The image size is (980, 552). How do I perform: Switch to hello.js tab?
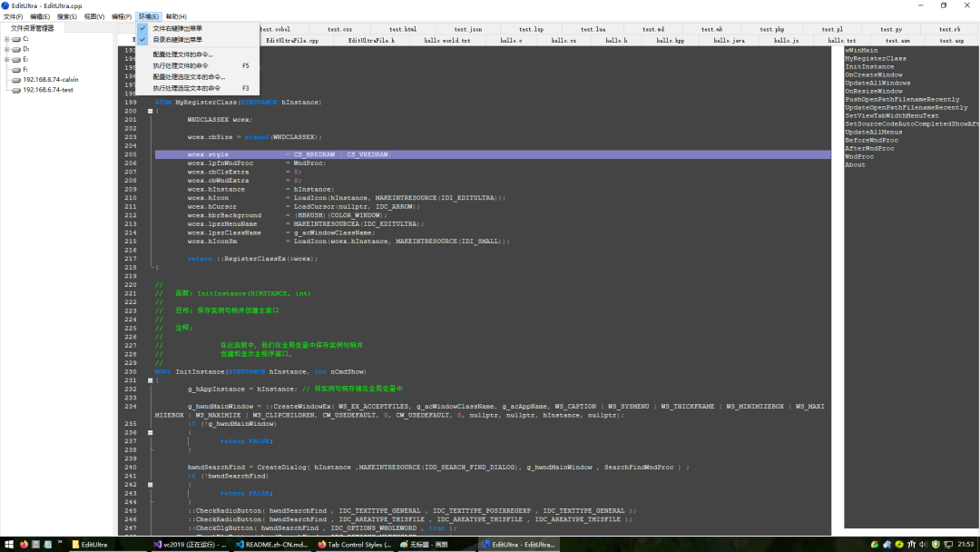click(x=786, y=41)
